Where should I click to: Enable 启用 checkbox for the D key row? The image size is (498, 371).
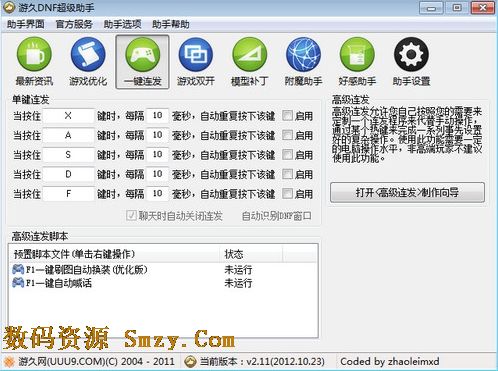[x=287, y=174]
